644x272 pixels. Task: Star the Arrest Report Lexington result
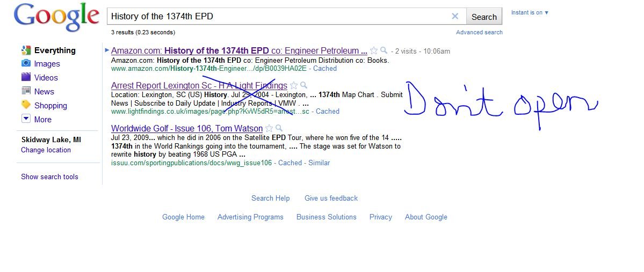[294, 85]
